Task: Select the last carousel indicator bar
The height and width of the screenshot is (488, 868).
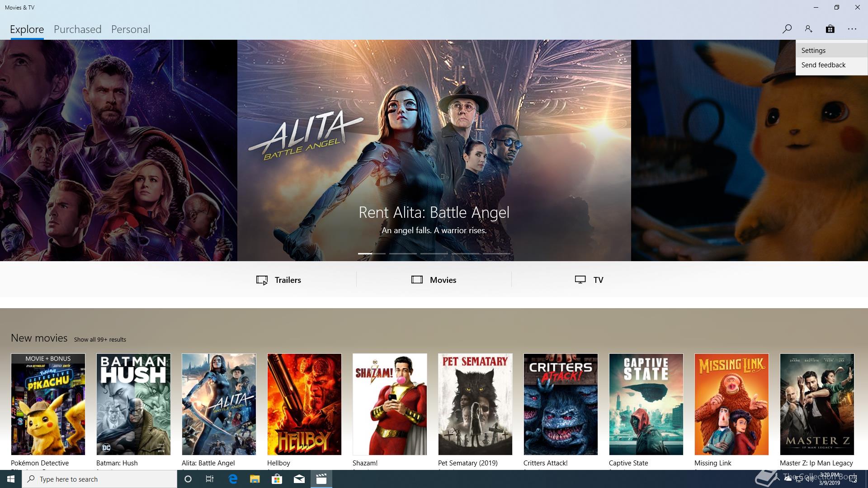Action: click(x=496, y=253)
